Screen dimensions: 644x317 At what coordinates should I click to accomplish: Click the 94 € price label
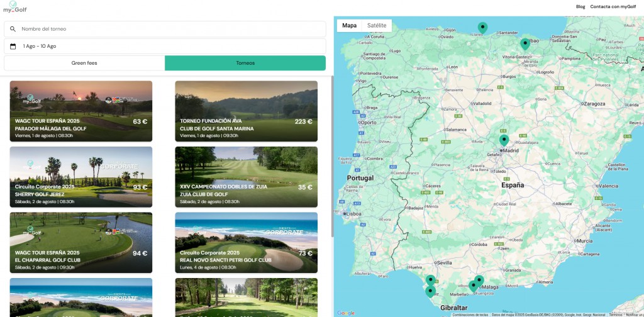(x=140, y=253)
